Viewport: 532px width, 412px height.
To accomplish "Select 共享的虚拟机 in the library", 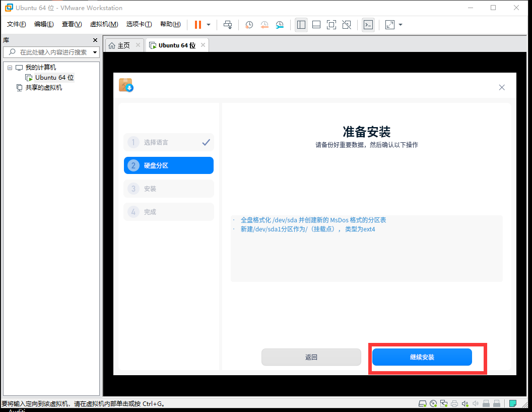I will [x=44, y=88].
